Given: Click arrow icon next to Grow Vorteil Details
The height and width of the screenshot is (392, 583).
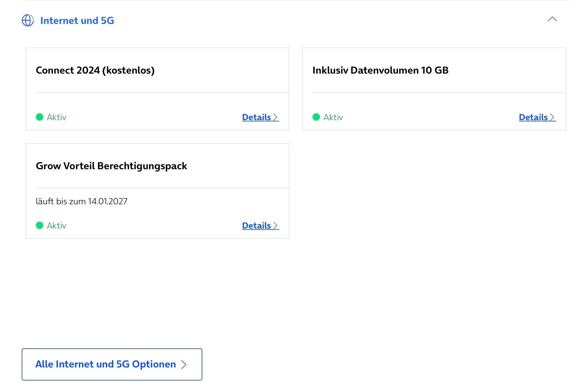Looking at the screenshot, I should 276,226.
